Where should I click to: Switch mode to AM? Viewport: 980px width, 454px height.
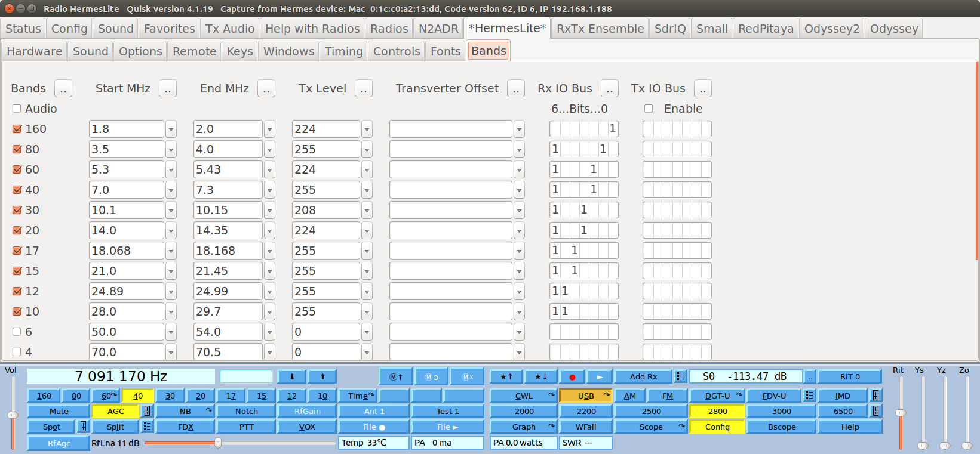click(x=629, y=396)
